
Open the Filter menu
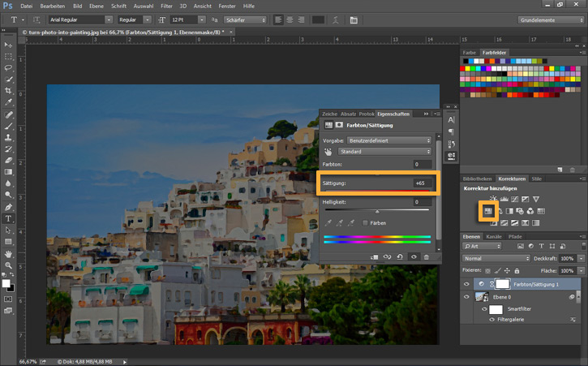tap(166, 6)
